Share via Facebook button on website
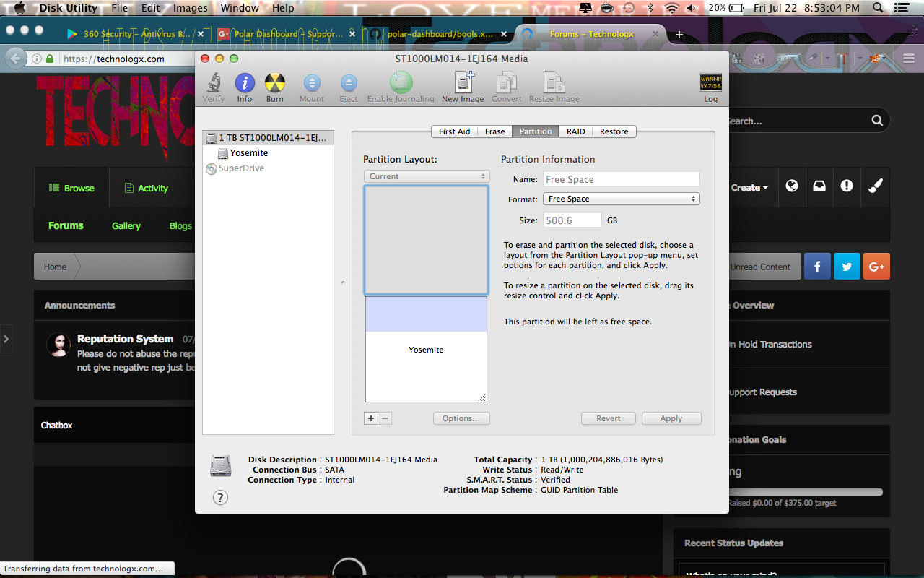The width and height of the screenshot is (924, 578). coord(817,267)
